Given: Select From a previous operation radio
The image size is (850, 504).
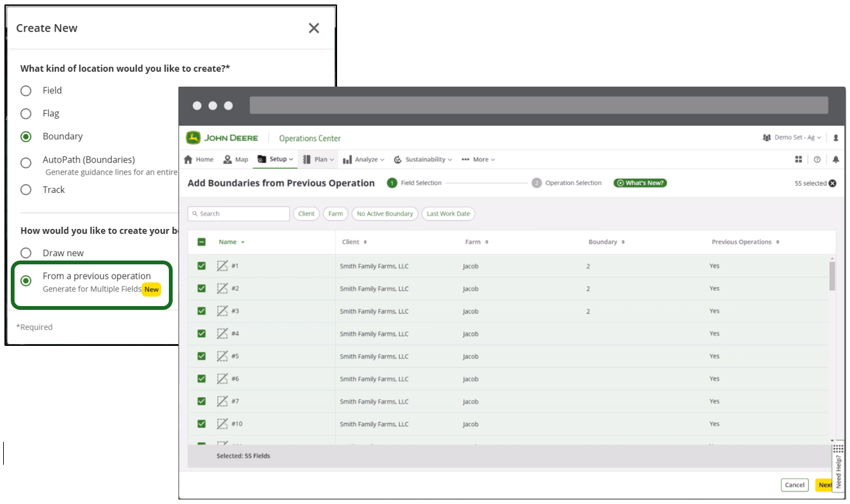Looking at the screenshot, I should click(x=26, y=281).
